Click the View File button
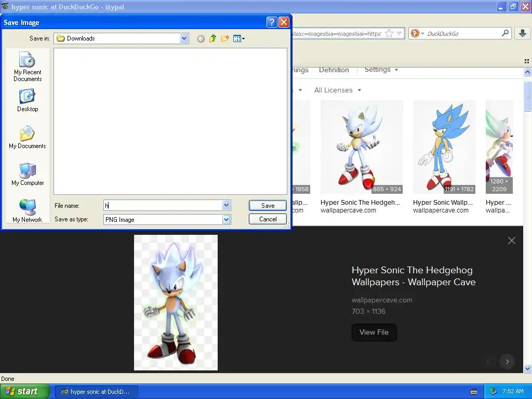Image resolution: width=532 pixels, height=399 pixels. (x=374, y=332)
